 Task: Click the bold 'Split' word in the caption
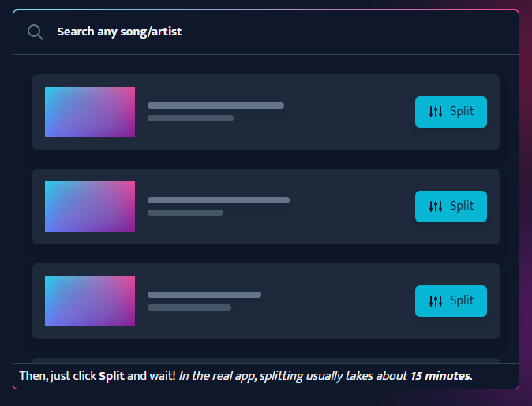(111, 376)
